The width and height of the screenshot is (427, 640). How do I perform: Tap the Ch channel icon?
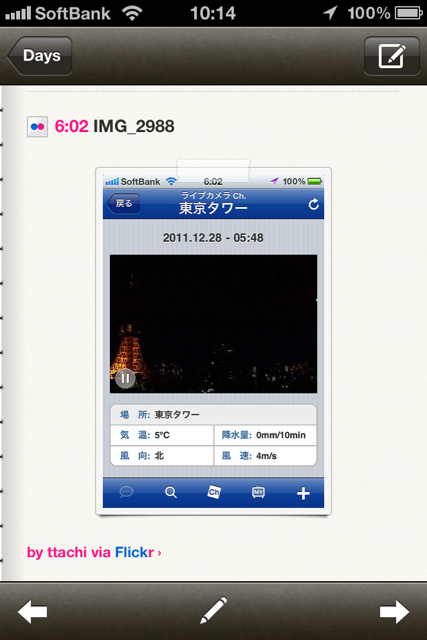pyautogui.click(x=214, y=492)
